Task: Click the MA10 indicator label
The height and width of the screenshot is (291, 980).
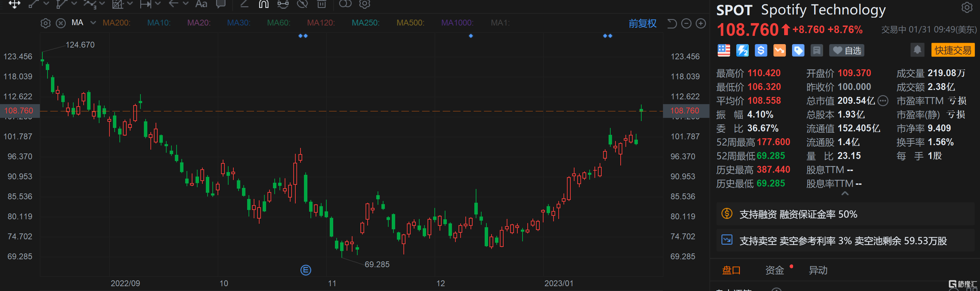Action: [x=159, y=23]
